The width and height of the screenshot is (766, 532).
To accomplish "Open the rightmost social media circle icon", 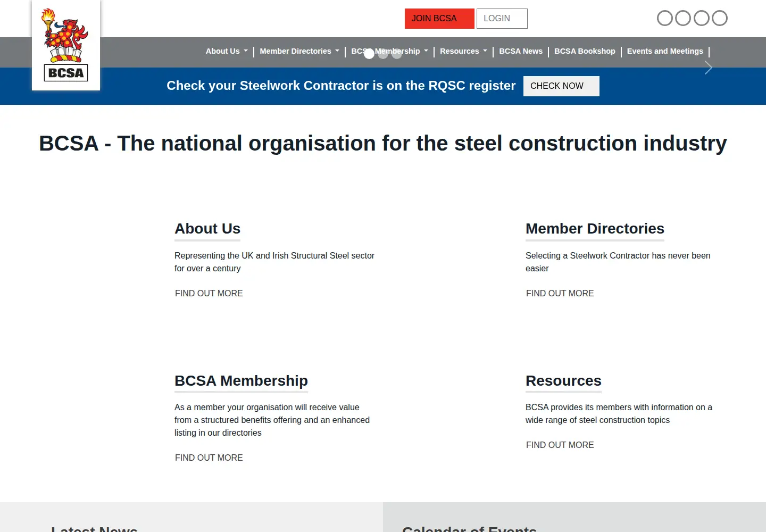I will (x=720, y=18).
